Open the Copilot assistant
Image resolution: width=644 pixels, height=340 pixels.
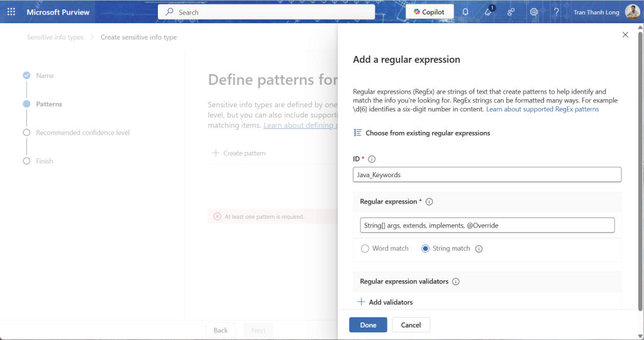(430, 12)
